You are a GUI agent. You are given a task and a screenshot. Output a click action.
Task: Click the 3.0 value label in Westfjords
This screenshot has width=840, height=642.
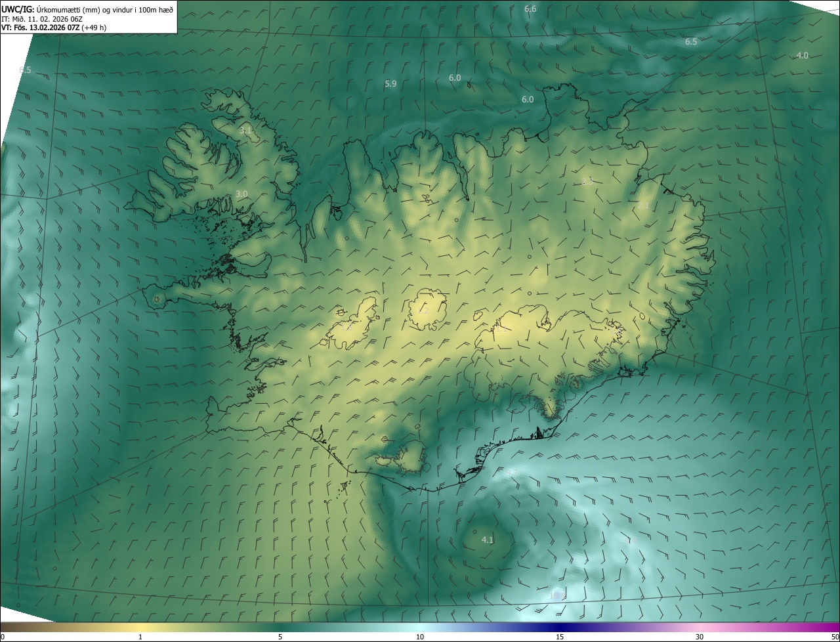tap(241, 194)
